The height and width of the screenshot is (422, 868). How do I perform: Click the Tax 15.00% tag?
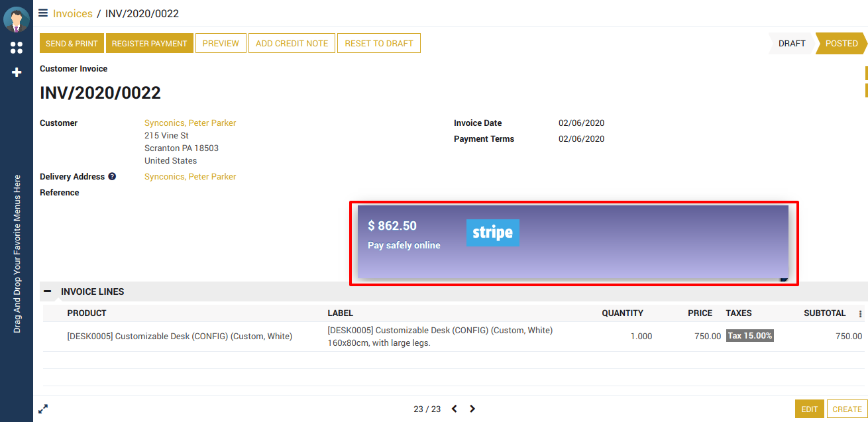point(749,336)
